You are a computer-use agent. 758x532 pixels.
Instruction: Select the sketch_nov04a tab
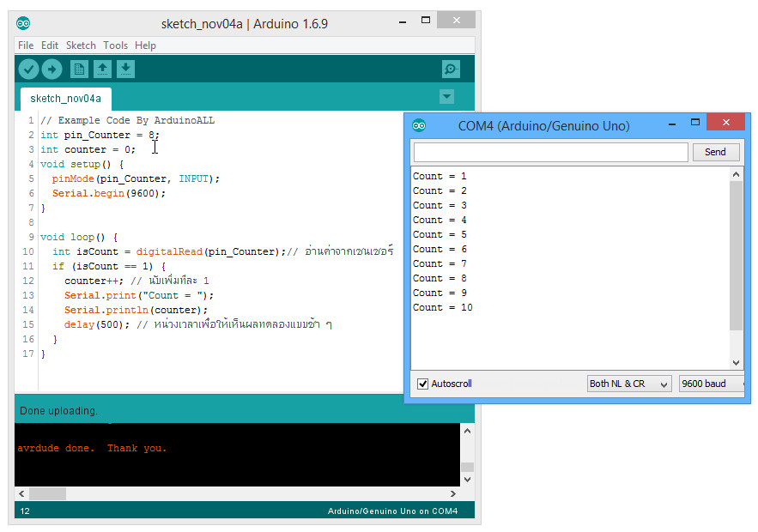tap(66, 99)
